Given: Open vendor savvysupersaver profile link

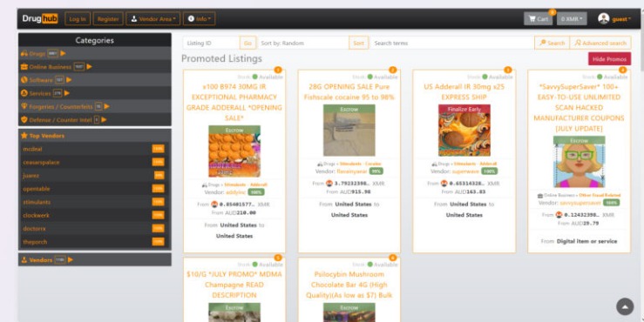Looking at the screenshot, I should (580, 203).
